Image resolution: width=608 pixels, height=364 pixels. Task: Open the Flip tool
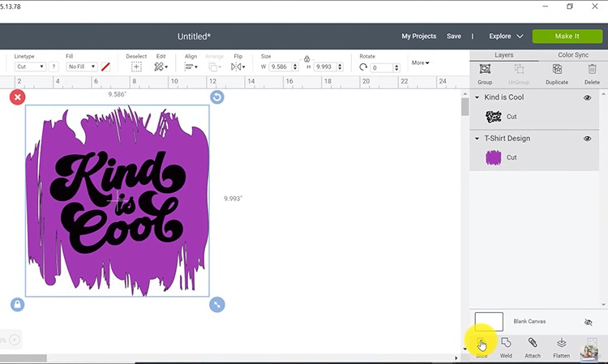pyautogui.click(x=238, y=66)
